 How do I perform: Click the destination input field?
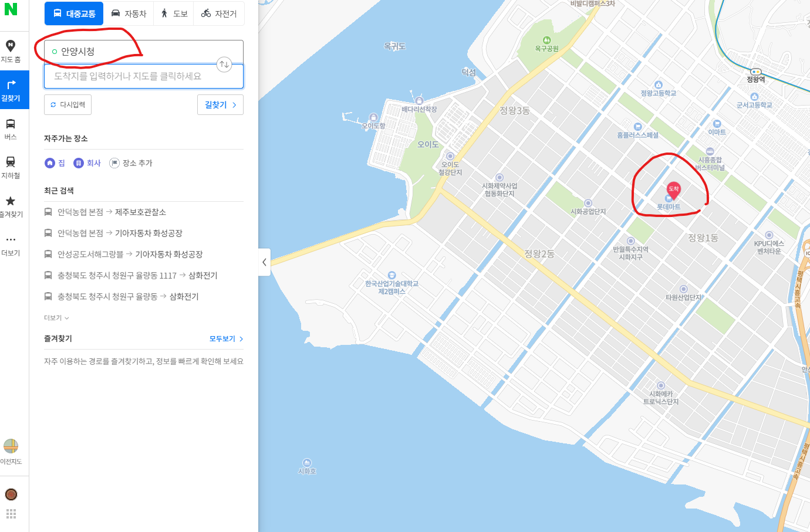[x=144, y=76]
